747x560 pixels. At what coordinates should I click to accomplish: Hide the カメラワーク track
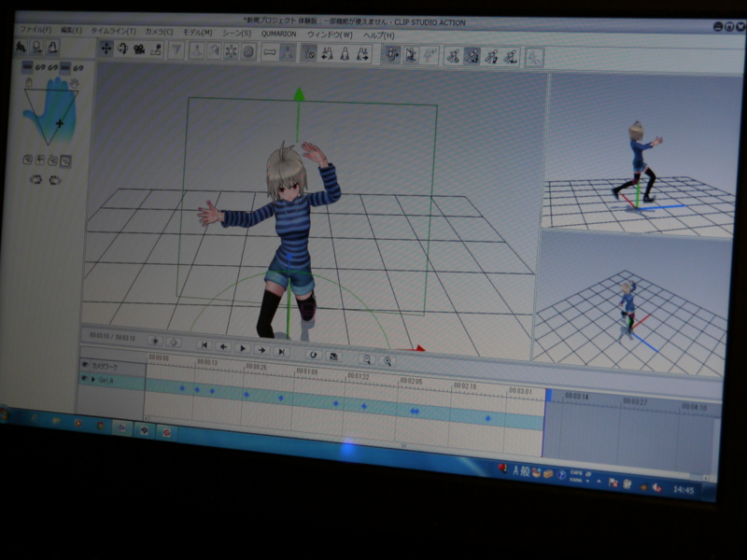point(85,365)
